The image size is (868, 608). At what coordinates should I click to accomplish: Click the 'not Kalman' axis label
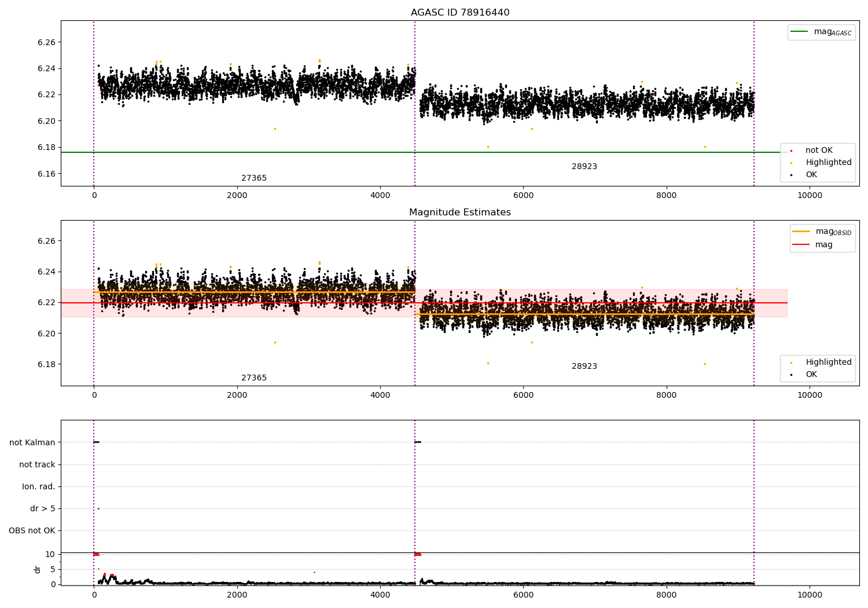[32, 442]
